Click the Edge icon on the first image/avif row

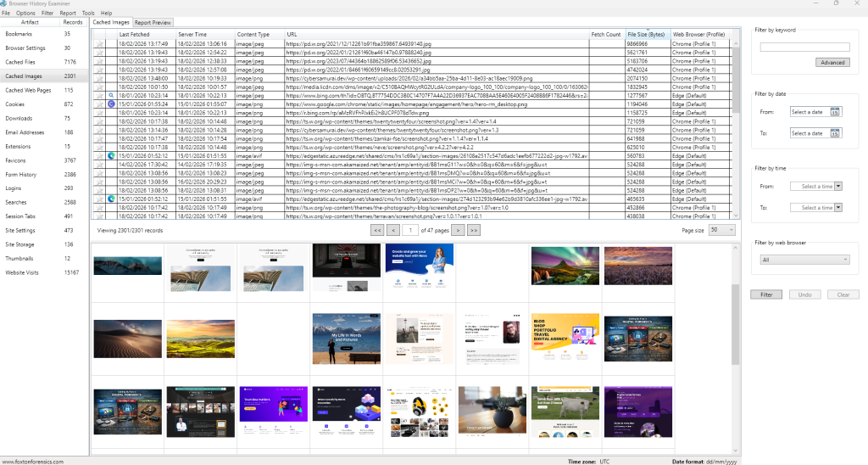[x=100, y=155]
